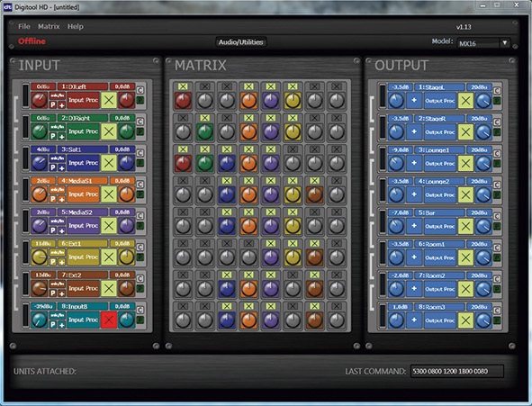This screenshot has width=532, height=406.
Task: Click the -9.0dB level value on 3:Lounge1
Action: [401, 150]
